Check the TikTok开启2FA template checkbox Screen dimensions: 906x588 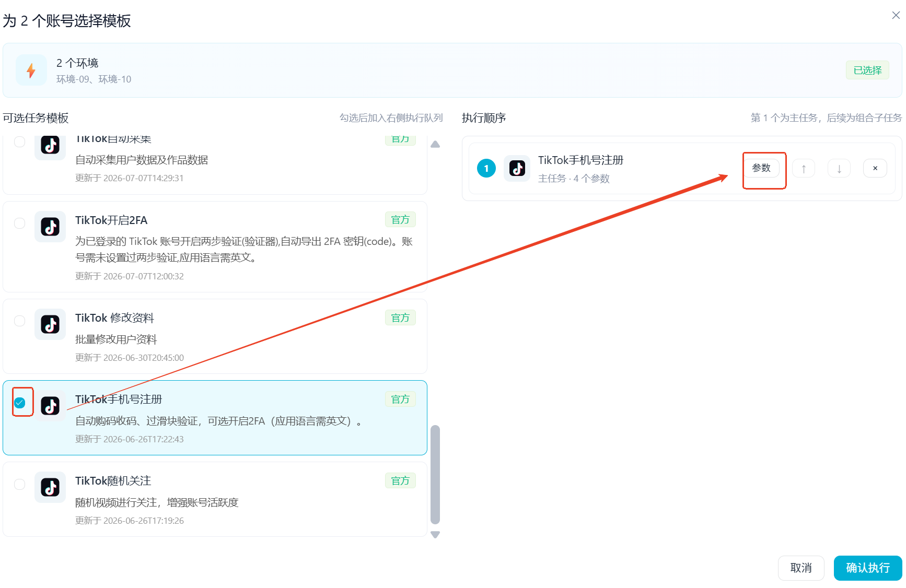click(x=19, y=223)
